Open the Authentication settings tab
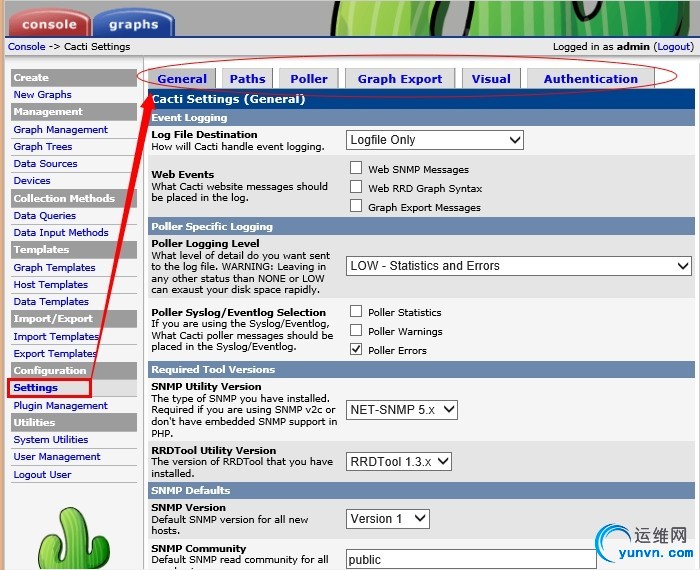Screen dimensions: 700x570 [591, 79]
